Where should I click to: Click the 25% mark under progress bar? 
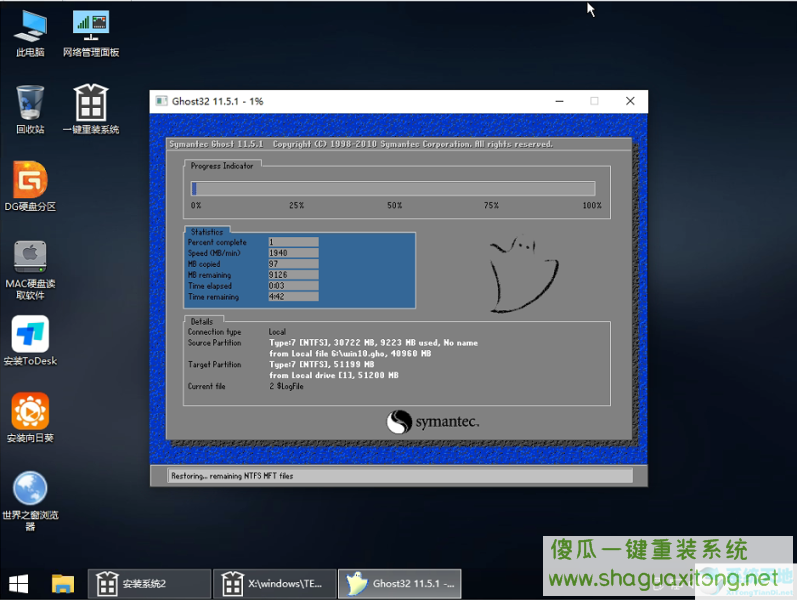click(x=296, y=205)
